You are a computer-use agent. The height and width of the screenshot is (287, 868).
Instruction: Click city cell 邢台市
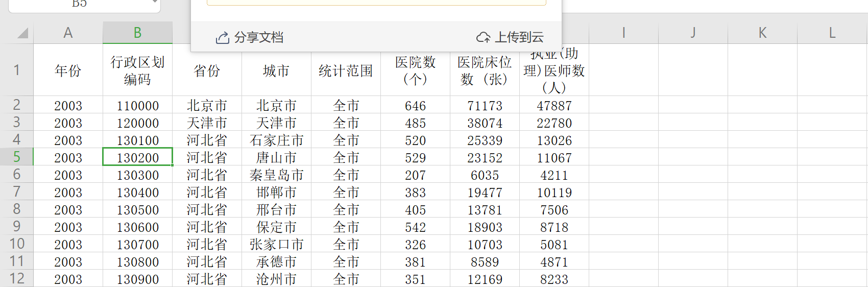coord(276,209)
